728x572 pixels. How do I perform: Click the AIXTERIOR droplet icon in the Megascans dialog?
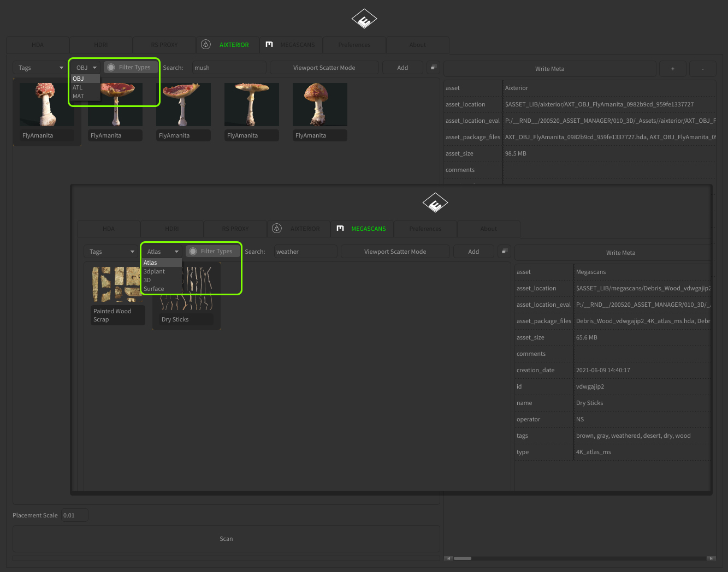pos(277,229)
